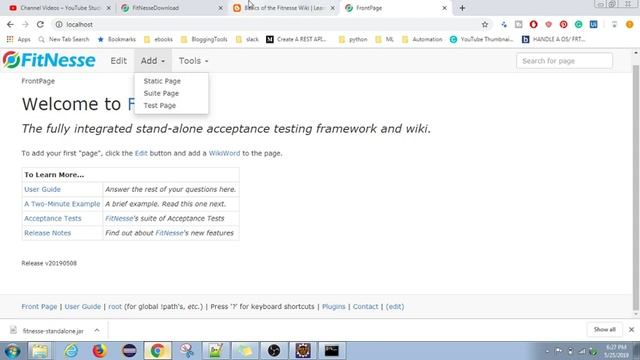The width and height of the screenshot is (640, 360).
Task: Open the BloggingTools bookmark folder
Action: [204, 39]
